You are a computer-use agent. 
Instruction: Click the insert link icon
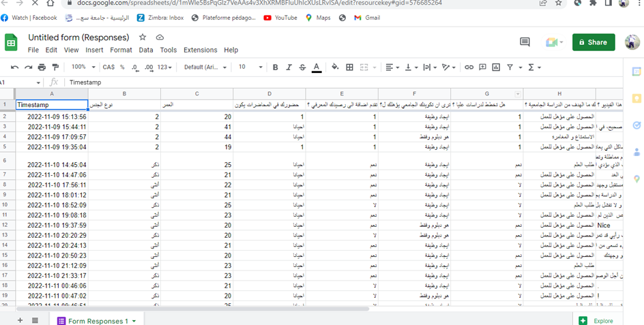pyautogui.click(x=469, y=67)
